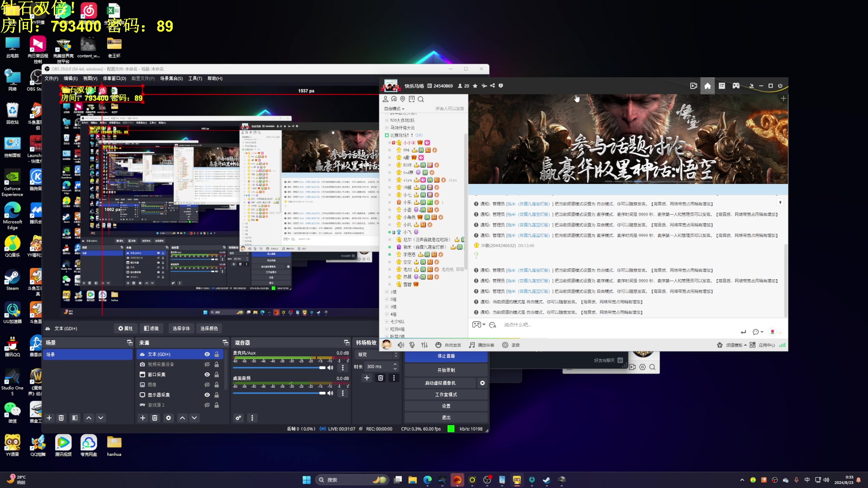Image resolution: width=868 pixels, height=488 pixels.
Task: Open YY video live icon in title bar
Action: tap(693, 86)
